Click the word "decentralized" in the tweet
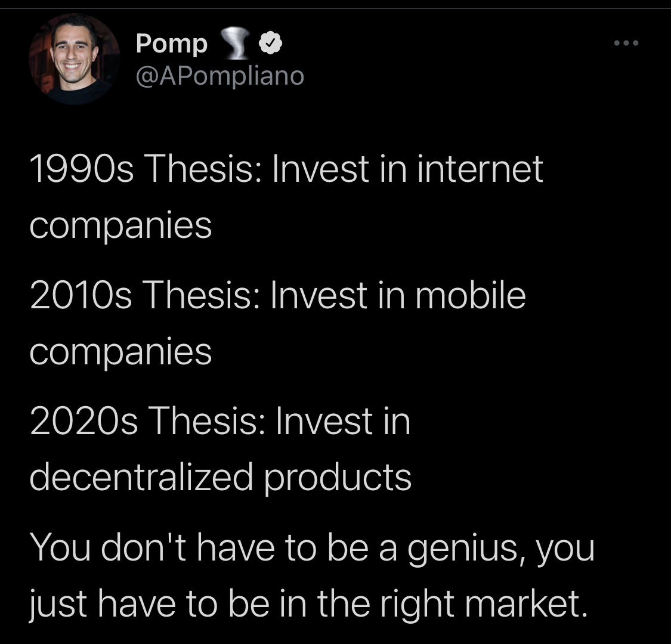Viewport: 671px width, 644px height. (x=141, y=478)
